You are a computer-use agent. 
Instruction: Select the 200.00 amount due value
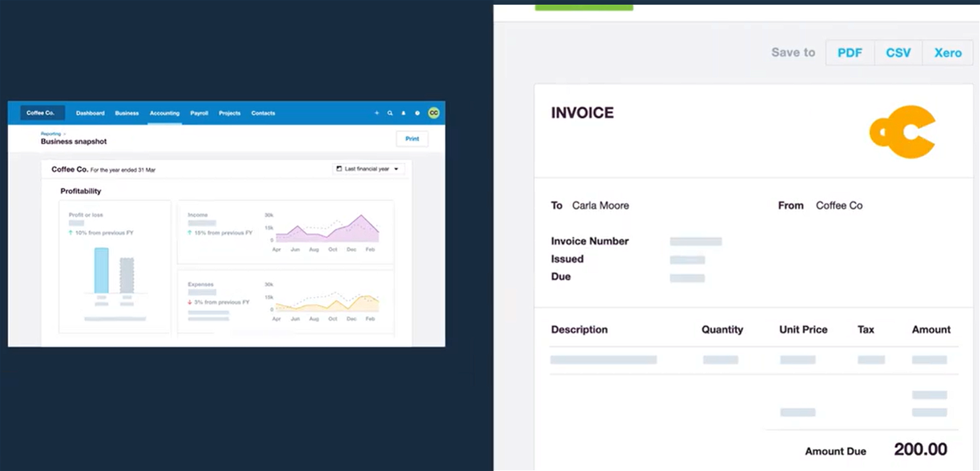pos(920,450)
